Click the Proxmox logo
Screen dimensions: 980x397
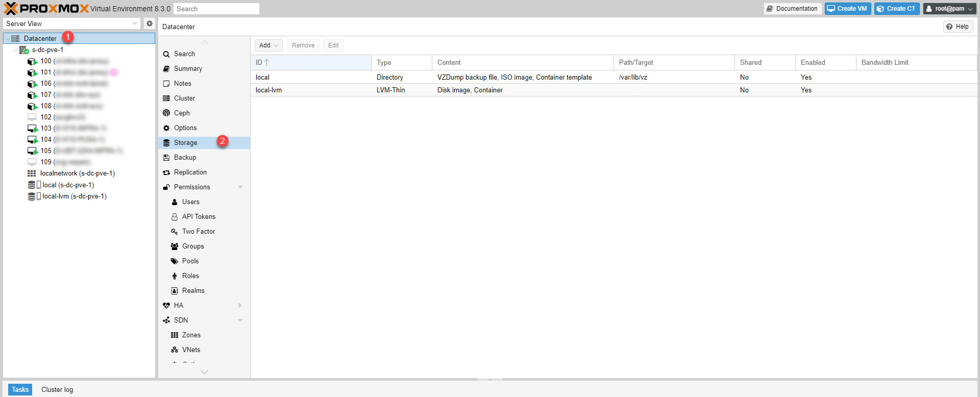point(46,8)
